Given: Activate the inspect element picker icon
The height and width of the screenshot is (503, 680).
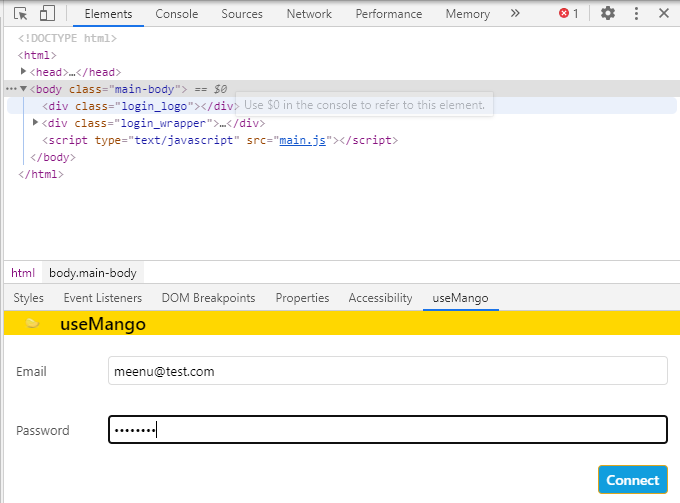Looking at the screenshot, I should click(21, 14).
